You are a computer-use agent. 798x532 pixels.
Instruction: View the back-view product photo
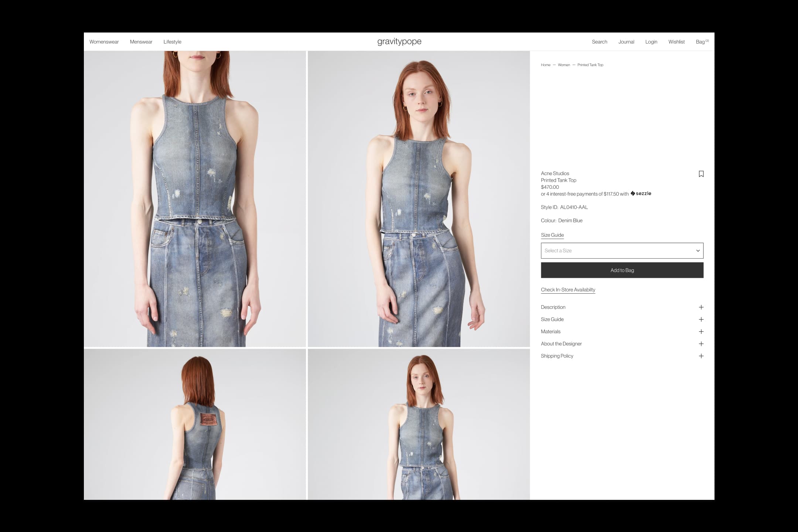coord(195,424)
